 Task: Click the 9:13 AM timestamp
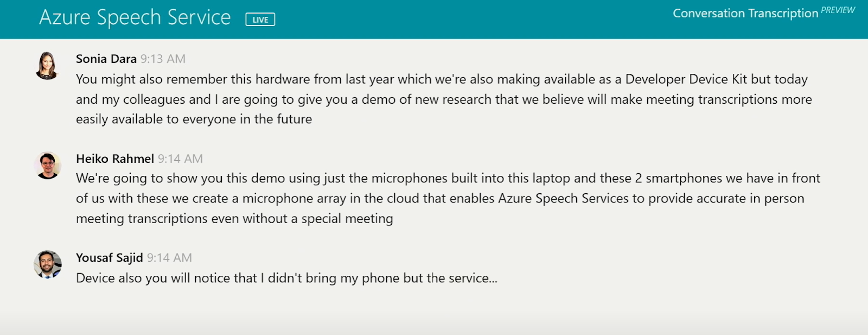[x=163, y=59]
